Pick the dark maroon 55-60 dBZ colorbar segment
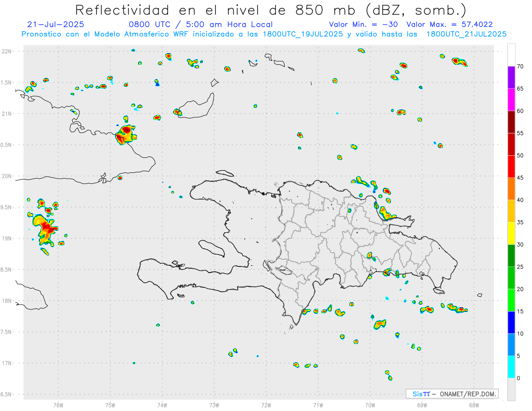532x411 pixels. point(511,122)
